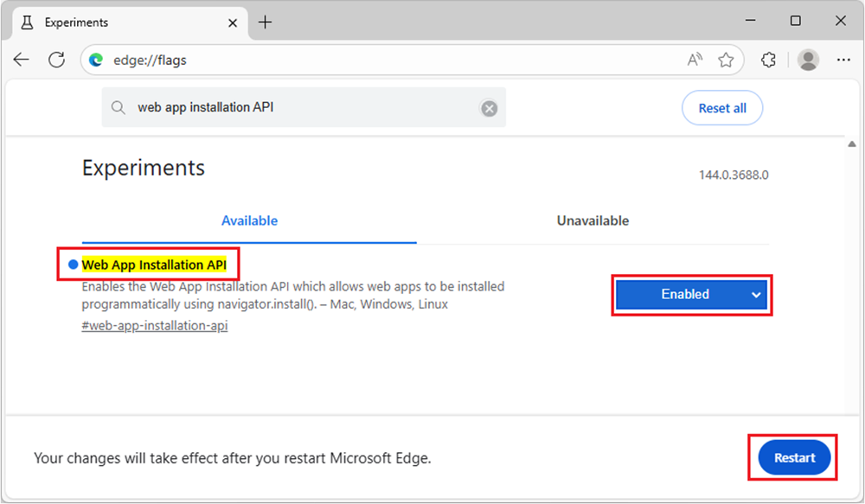Click Reset all to restore defaults
Screen dimensions: 865x504
(x=722, y=107)
